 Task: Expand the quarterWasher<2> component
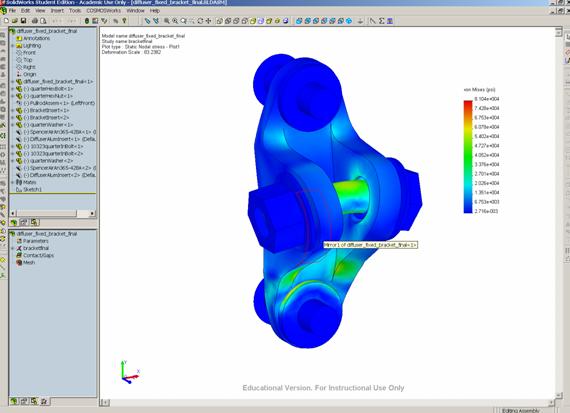[13, 161]
